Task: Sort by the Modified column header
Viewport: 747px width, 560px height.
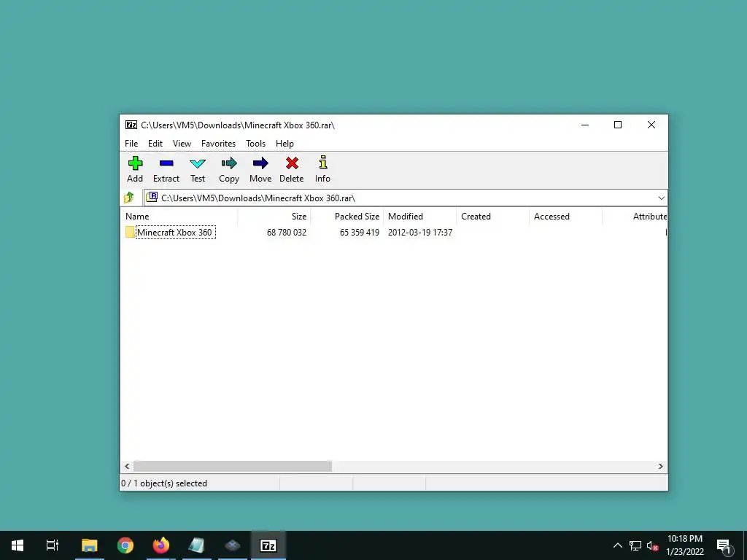Action: pyautogui.click(x=419, y=216)
